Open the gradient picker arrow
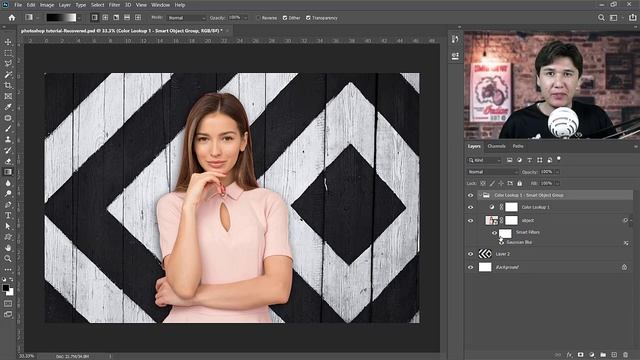 point(79,18)
